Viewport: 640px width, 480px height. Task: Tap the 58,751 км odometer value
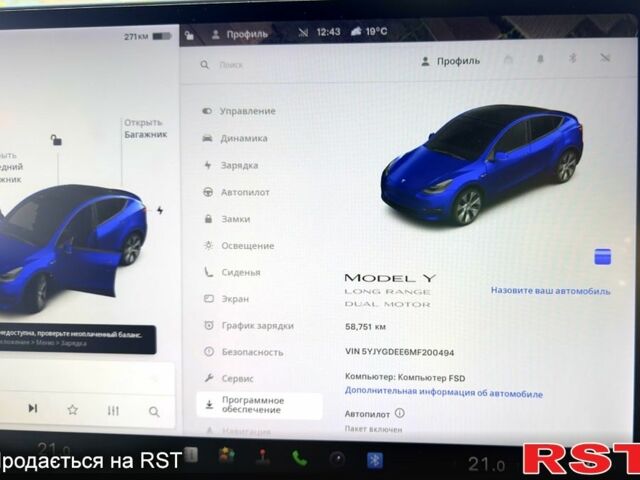pos(365,327)
